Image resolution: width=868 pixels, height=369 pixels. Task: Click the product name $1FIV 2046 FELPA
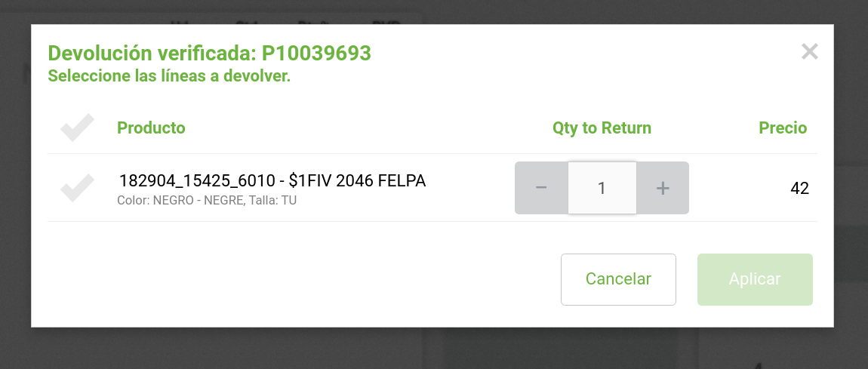pos(358,181)
